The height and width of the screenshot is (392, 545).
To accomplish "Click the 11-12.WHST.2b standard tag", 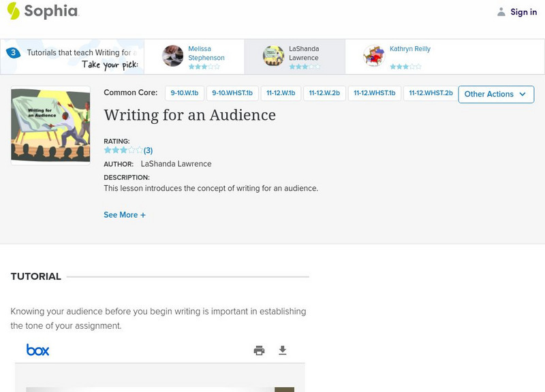I will tap(431, 93).
